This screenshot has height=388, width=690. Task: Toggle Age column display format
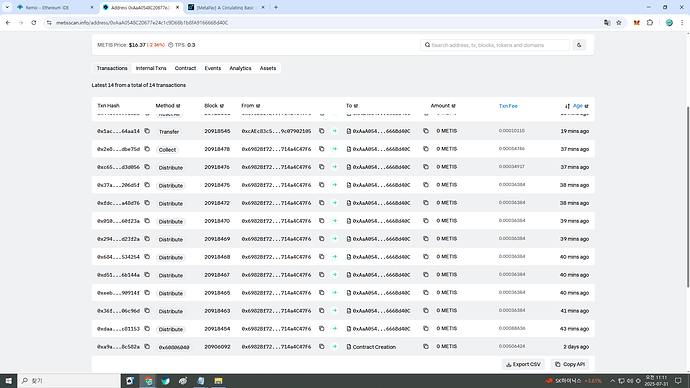577,106
